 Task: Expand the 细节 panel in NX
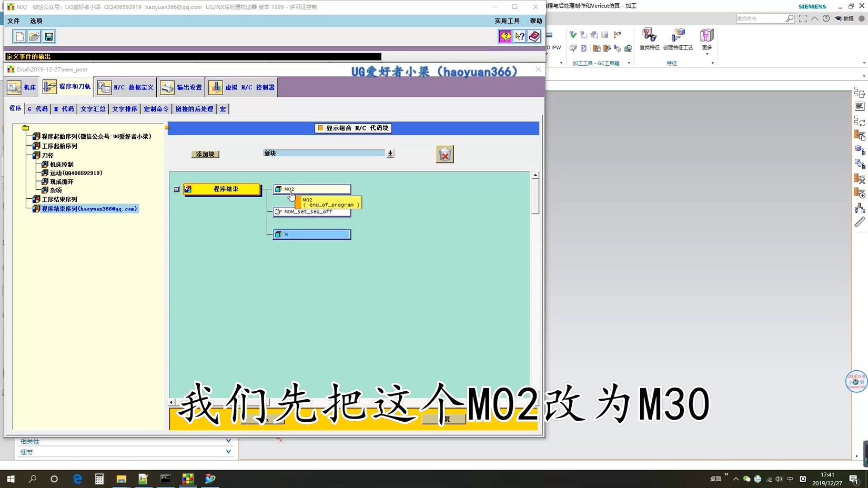228,452
